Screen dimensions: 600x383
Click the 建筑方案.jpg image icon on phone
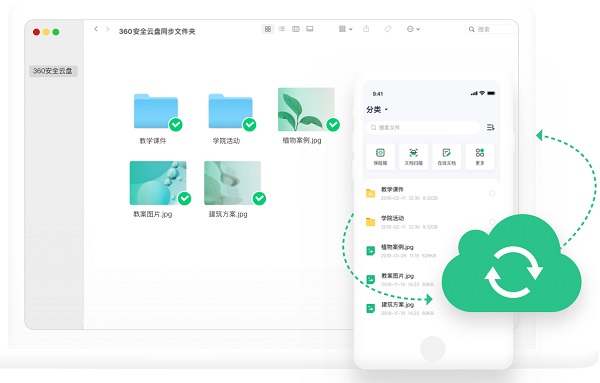(x=370, y=308)
